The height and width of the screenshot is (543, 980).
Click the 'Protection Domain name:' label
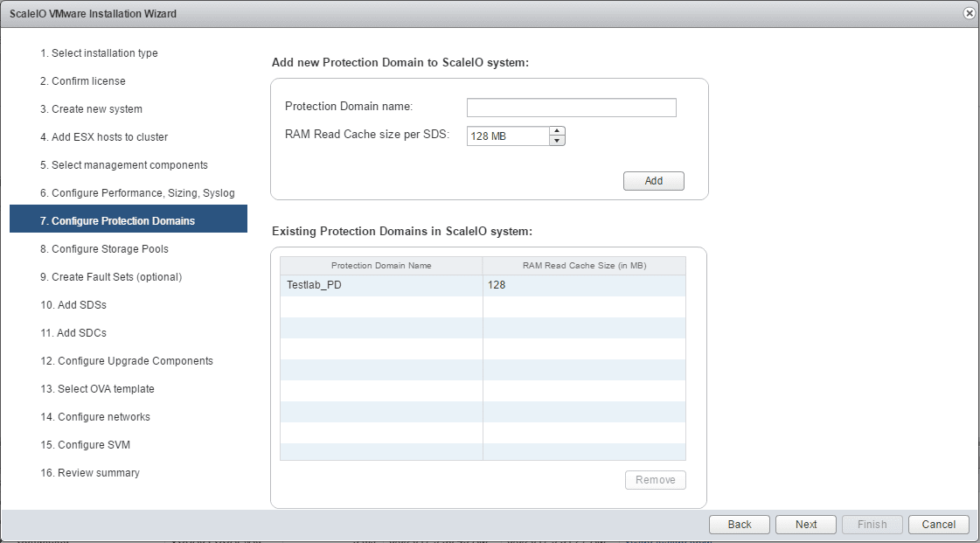coord(349,106)
